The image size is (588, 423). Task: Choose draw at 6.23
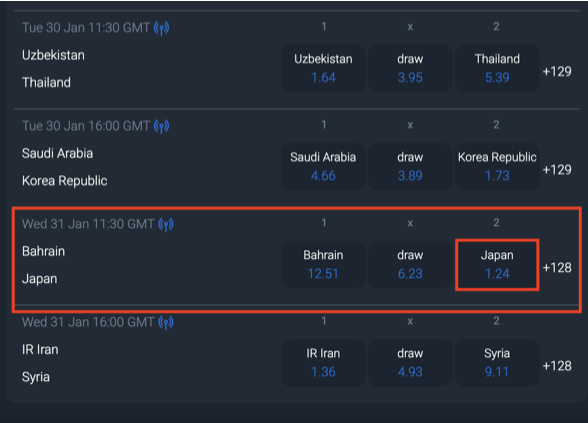coord(410,265)
